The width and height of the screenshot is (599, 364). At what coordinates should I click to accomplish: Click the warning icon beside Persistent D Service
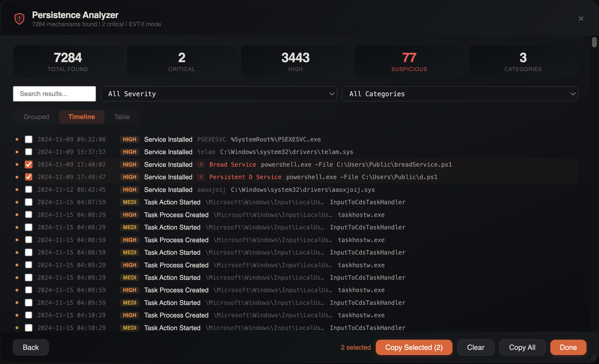(x=201, y=177)
